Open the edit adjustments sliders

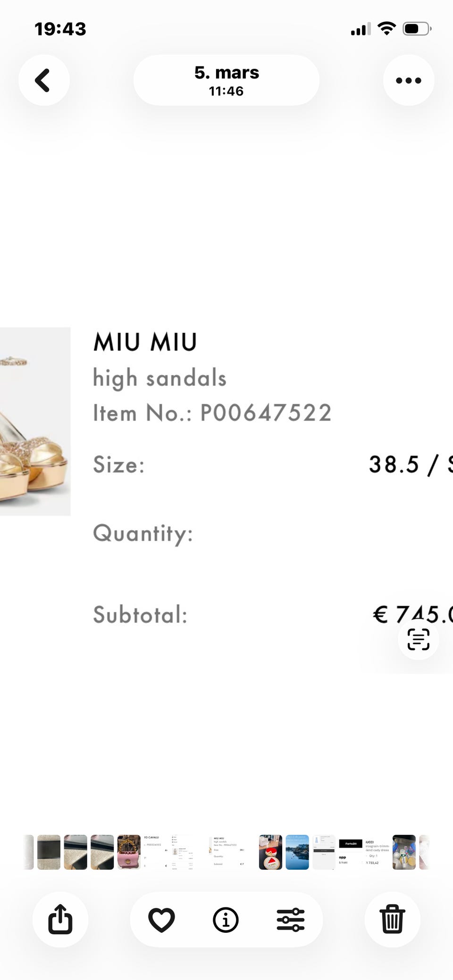290,919
